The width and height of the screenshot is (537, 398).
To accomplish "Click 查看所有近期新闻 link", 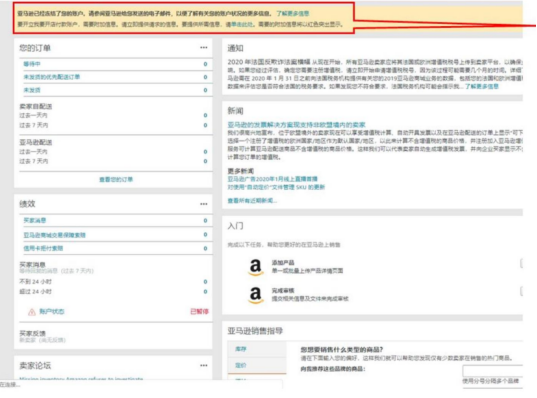I will [x=252, y=200].
